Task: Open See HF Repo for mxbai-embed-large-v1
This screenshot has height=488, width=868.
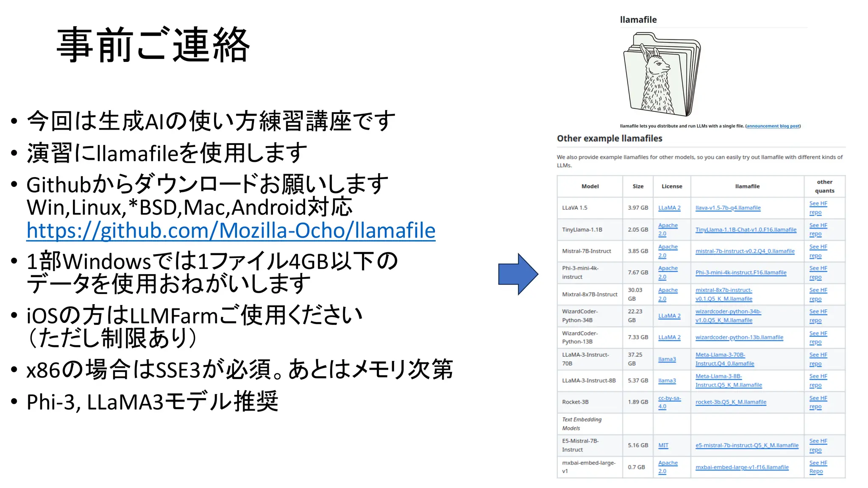Action: coord(818,467)
